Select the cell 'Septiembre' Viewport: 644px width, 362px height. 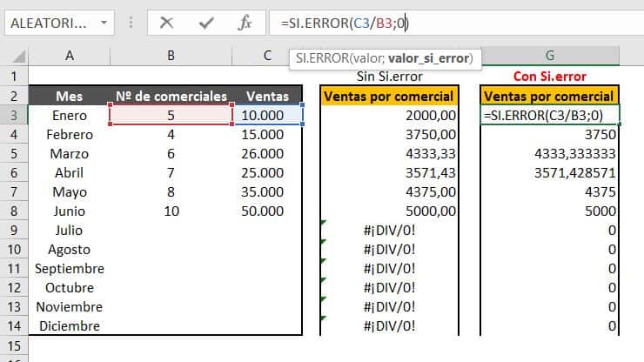point(70,269)
